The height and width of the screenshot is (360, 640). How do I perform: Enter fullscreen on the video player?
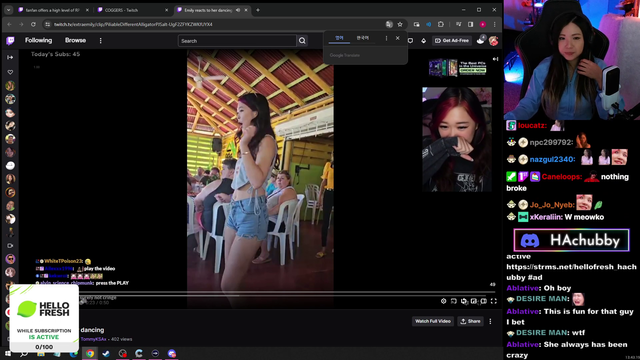[493, 301]
